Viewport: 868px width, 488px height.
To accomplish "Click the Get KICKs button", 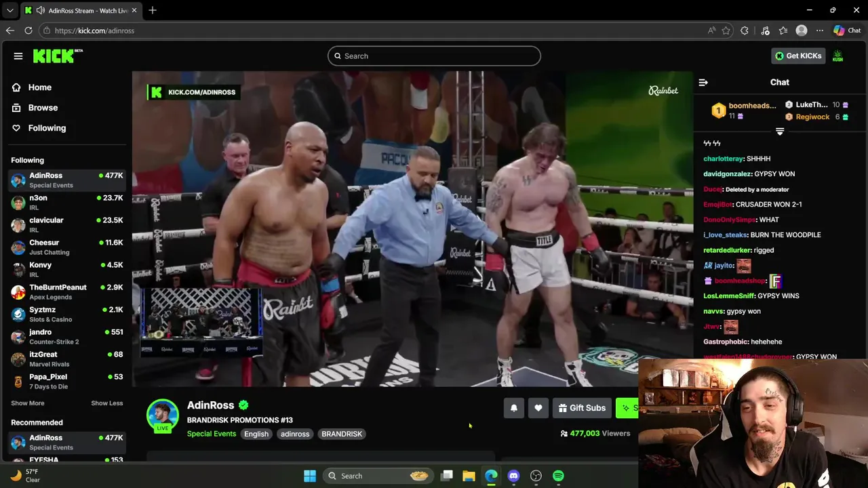I will point(799,56).
